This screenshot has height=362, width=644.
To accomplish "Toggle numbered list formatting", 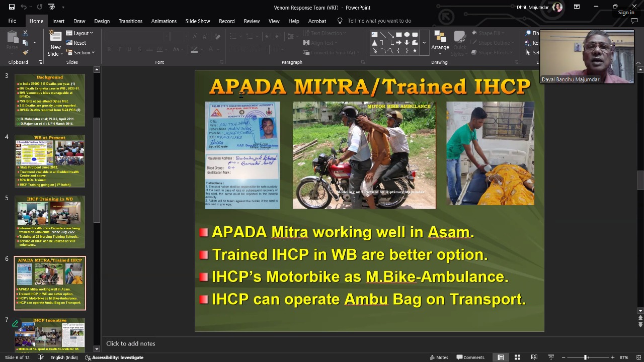I will [x=250, y=37].
